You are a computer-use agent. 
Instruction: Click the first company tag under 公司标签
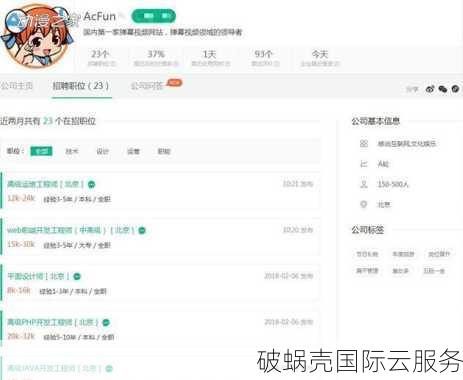(367, 254)
